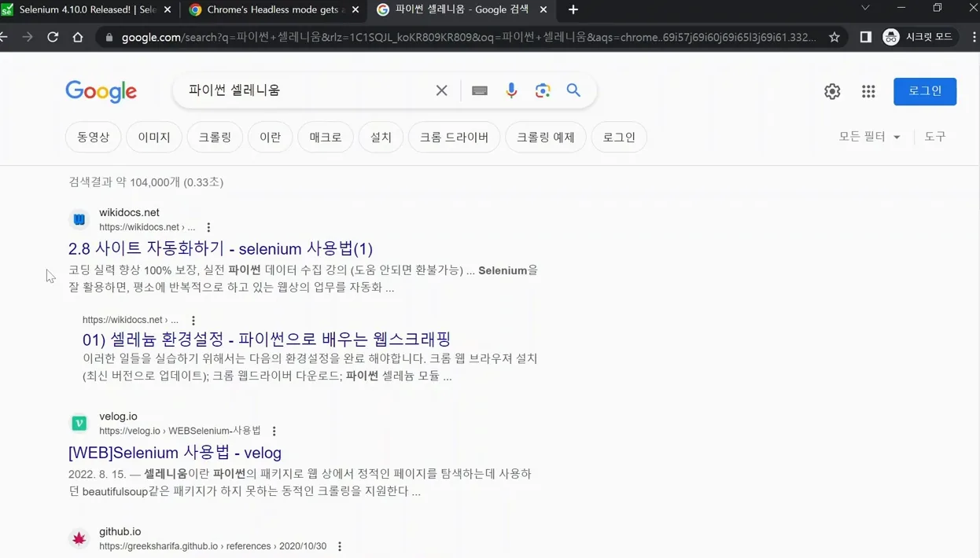This screenshot has height=558, width=980.
Task: Click the Chrome address bar URL
Action: coord(468,37)
